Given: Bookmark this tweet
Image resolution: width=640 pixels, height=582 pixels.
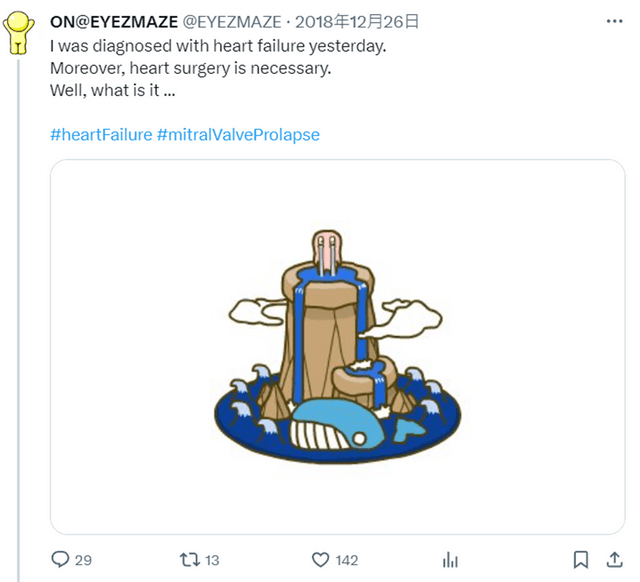Looking at the screenshot, I should coord(580,560).
